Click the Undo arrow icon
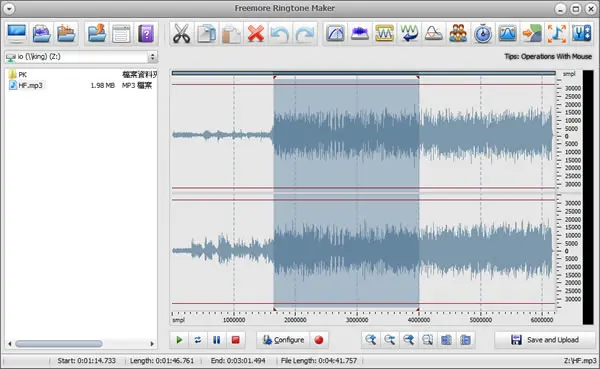Image resolution: width=600 pixels, height=369 pixels. (x=280, y=33)
